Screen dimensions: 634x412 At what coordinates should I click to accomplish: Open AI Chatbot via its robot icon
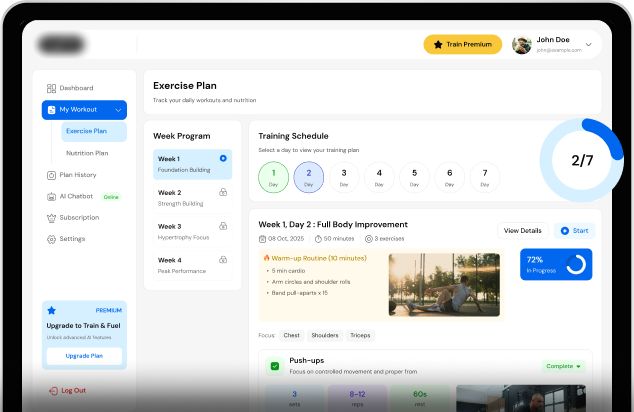click(x=51, y=196)
